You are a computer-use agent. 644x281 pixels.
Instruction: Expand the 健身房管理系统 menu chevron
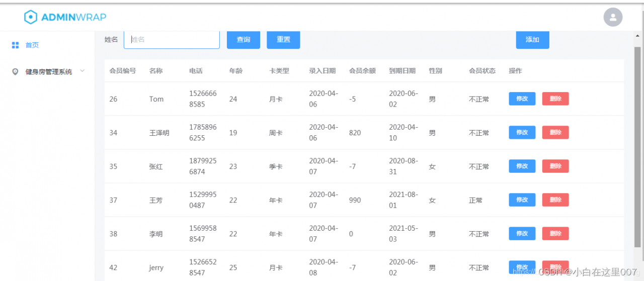[x=83, y=71]
